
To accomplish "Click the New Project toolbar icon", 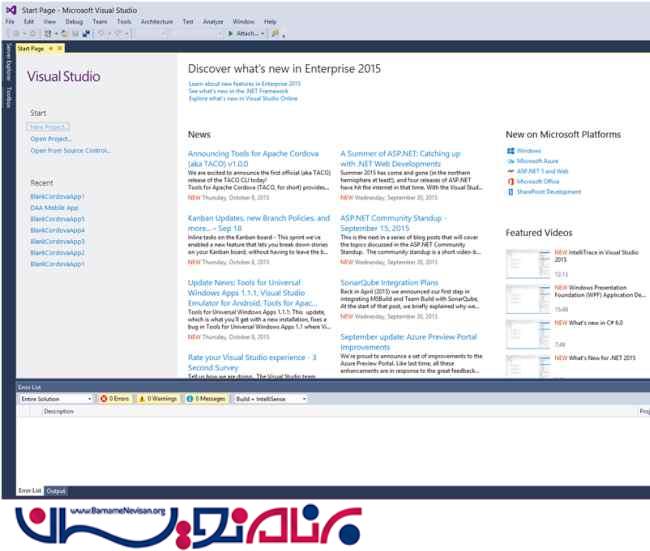I will (x=48, y=34).
